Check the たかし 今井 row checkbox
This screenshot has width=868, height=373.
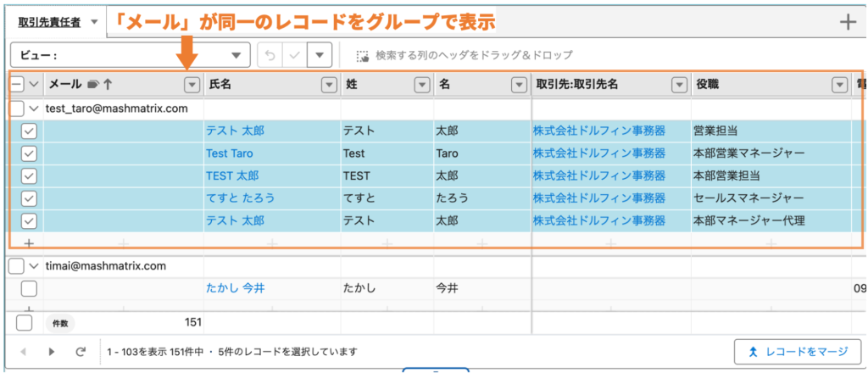29,288
